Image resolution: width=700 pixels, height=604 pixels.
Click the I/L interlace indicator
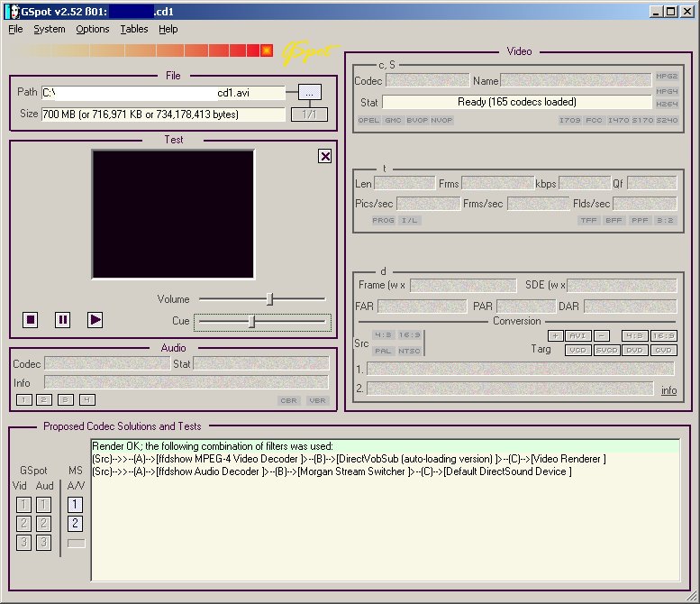tap(409, 220)
